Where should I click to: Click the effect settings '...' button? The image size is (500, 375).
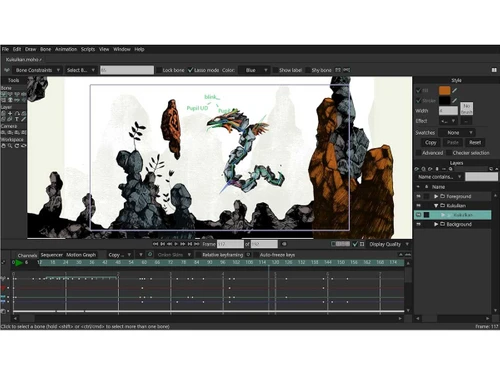467,121
